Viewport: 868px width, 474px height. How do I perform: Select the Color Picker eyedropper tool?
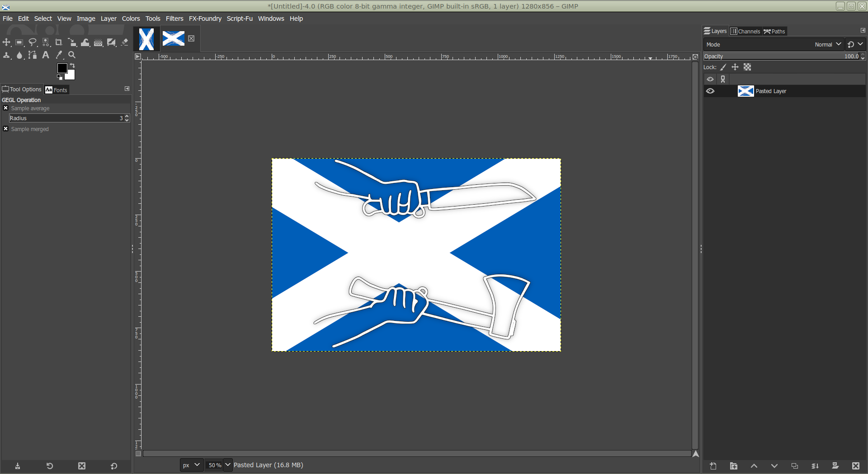point(59,55)
